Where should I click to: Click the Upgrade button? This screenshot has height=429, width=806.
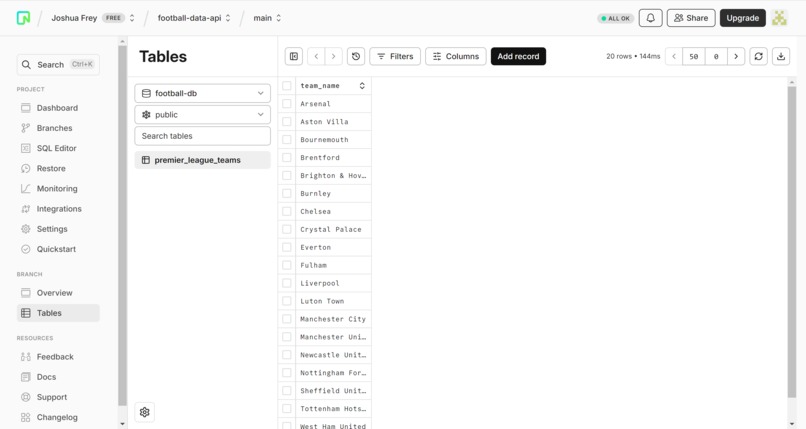click(x=743, y=18)
